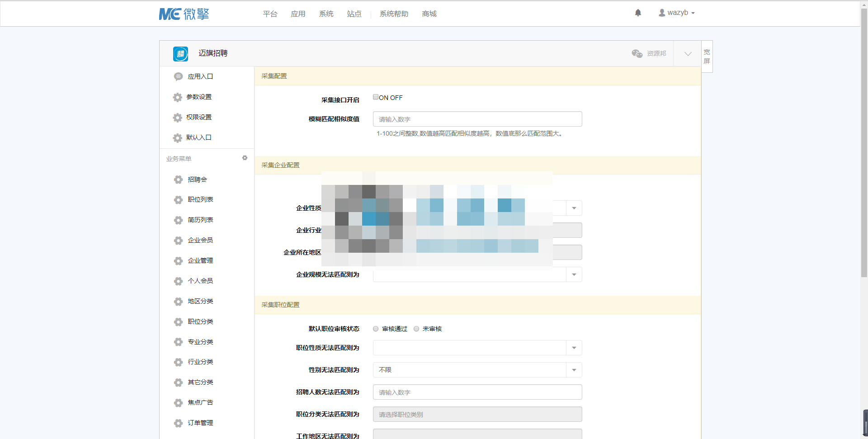The width and height of the screenshot is (868, 439).
Task: Click the 采集企业配置 section header
Action: click(x=477, y=165)
